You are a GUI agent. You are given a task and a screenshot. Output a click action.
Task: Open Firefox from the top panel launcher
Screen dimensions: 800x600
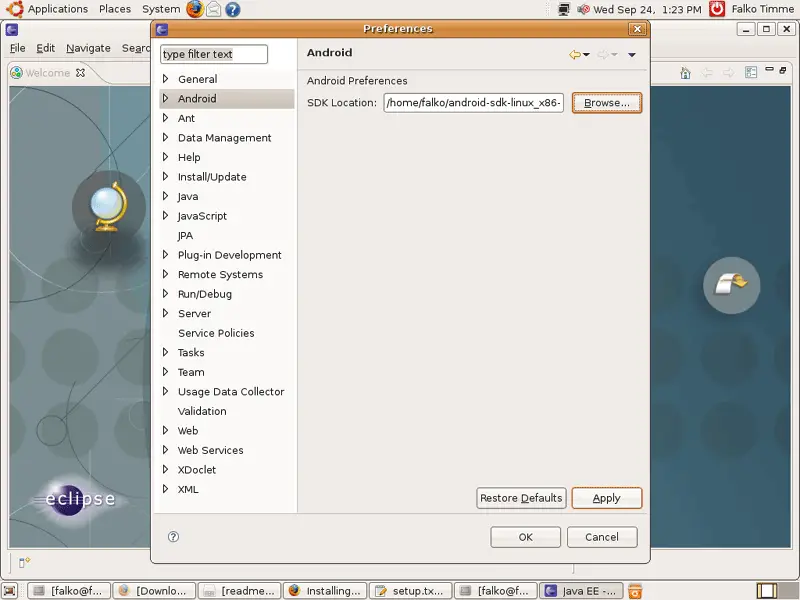point(194,9)
